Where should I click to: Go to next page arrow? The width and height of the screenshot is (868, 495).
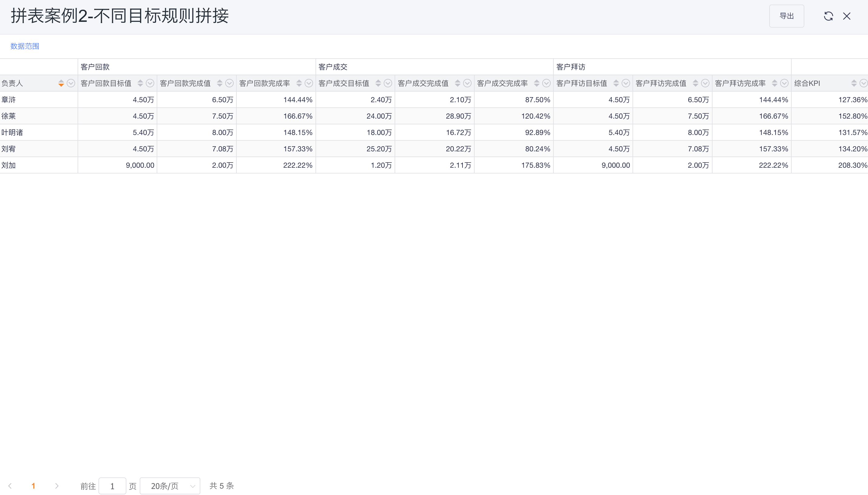point(57,486)
